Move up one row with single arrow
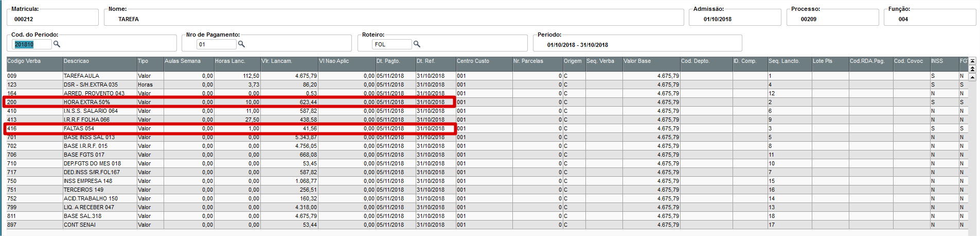The height and width of the screenshot is (236, 980). click(972, 77)
